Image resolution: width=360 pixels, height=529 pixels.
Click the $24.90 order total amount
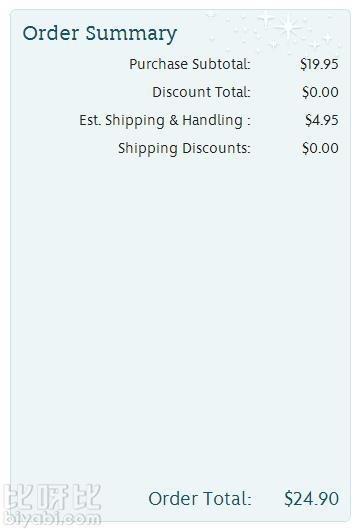click(311, 499)
